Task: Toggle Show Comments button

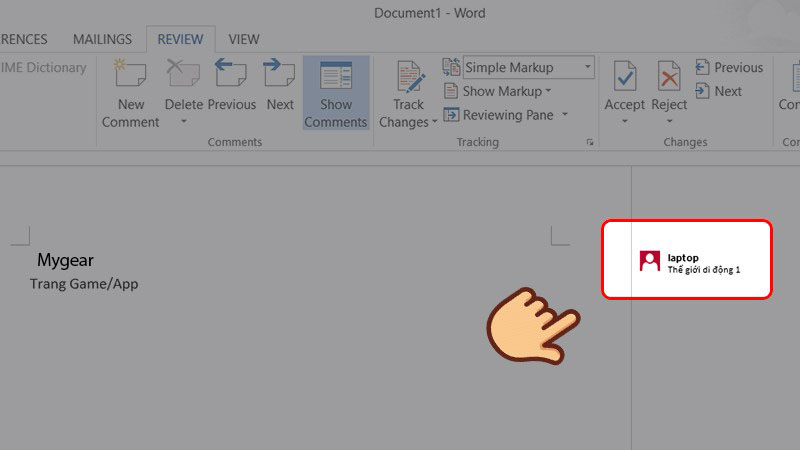Action: pos(336,93)
